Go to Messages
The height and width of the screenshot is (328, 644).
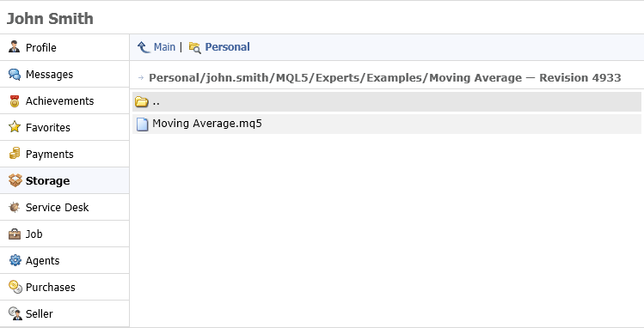pos(64,74)
